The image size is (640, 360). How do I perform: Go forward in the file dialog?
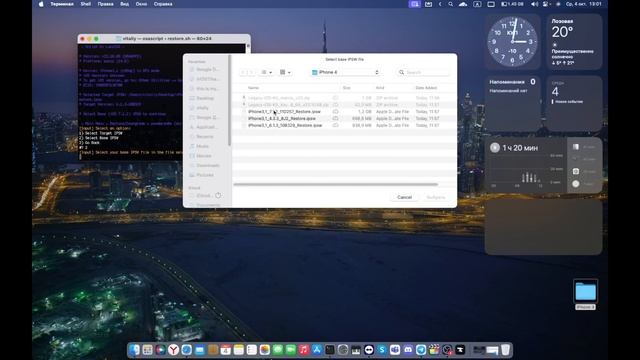click(x=251, y=72)
